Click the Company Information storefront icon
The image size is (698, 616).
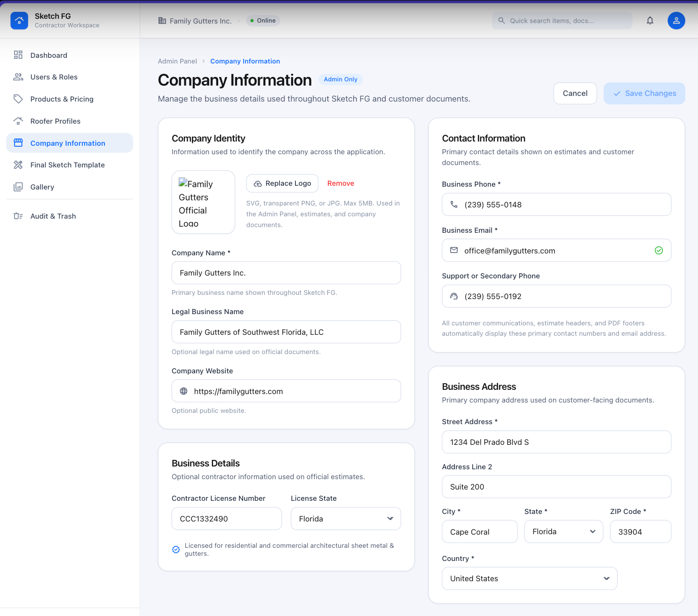point(18,143)
